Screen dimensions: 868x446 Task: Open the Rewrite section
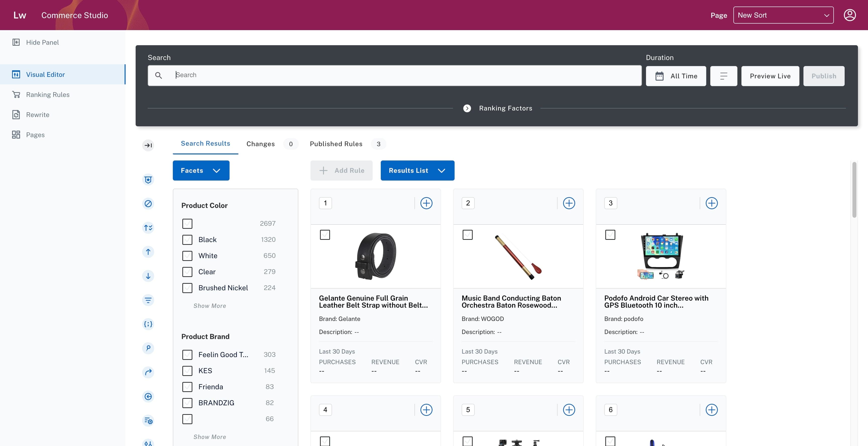62,115
